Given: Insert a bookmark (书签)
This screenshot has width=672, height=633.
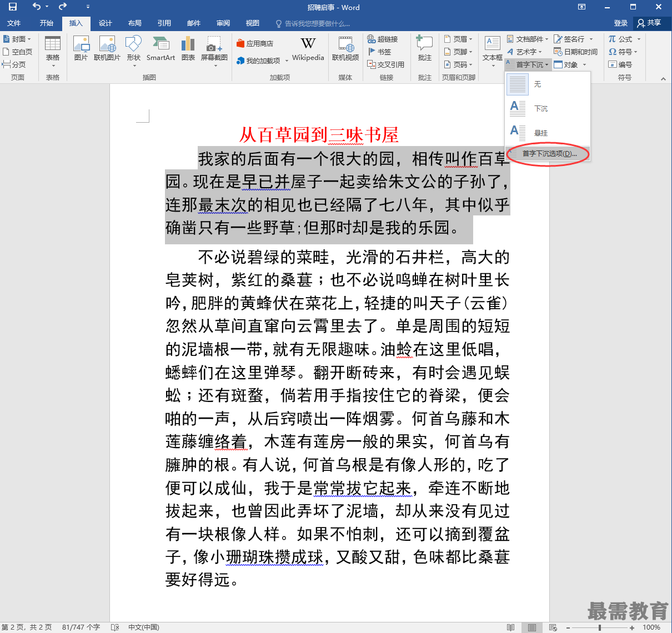Looking at the screenshot, I should 380,52.
